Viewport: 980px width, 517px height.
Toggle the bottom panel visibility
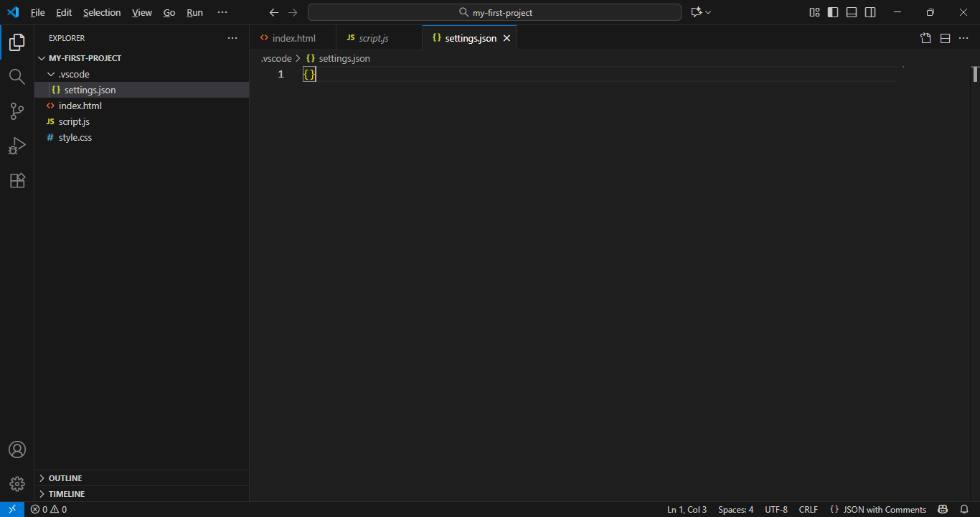tap(851, 12)
